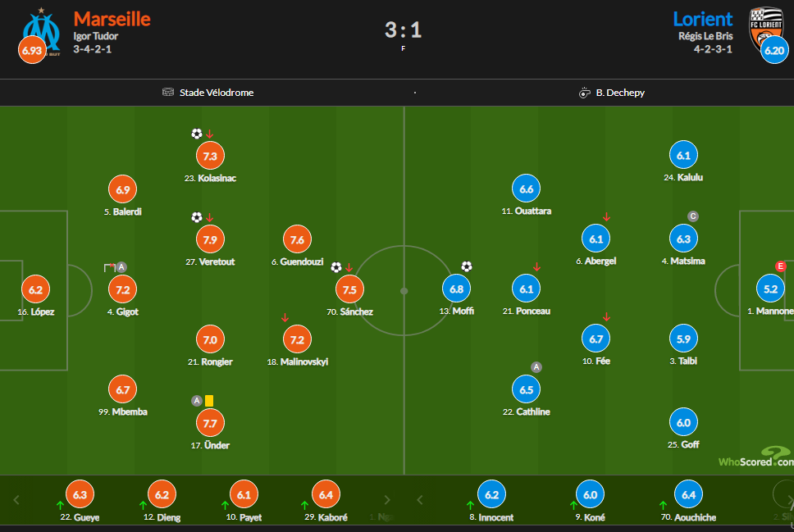The height and width of the screenshot is (532, 794).
Task: Open the Lorient team name link
Action: (703, 18)
